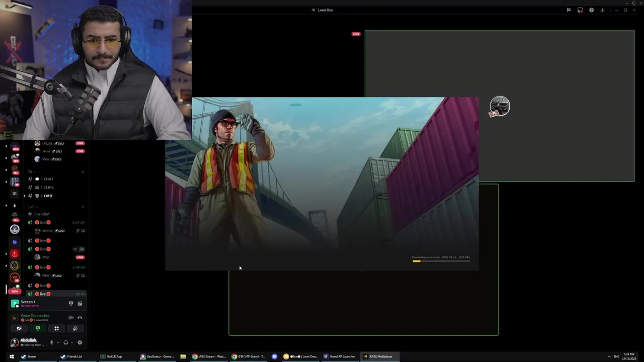644x362 pixels.
Task: Deafen with the headphones icon
Action: [65, 342]
